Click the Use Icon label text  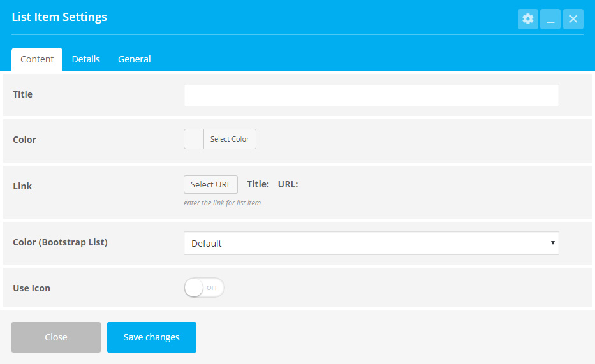coord(31,288)
